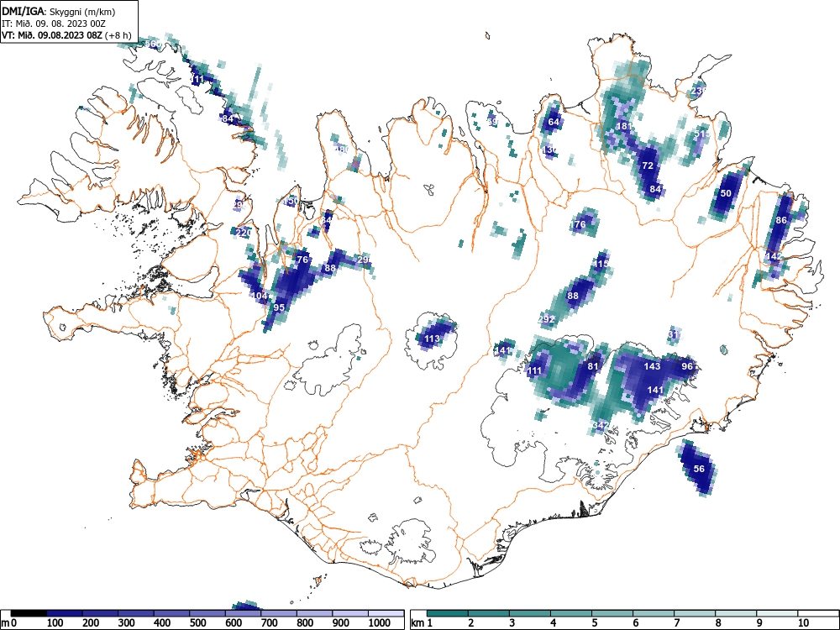Click visibility value '220' on the map

pyautogui.click(x=244, y=233)
